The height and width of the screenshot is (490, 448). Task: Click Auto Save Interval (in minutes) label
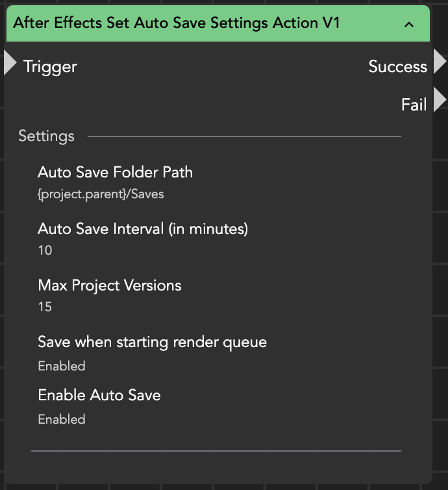click(x=143, y=229)
